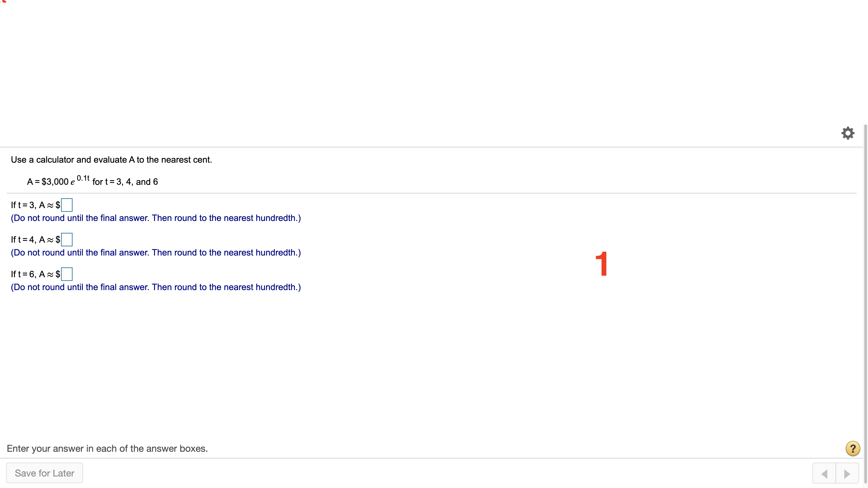The width and height of the screenshot is (868, 488).
Task: Go to previous question with left arrow
Action: pos(824,474)
